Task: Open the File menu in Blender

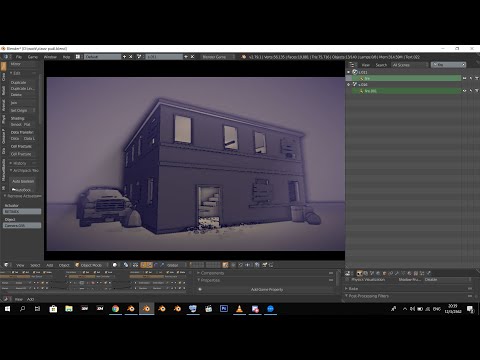Action: [19, 57]
